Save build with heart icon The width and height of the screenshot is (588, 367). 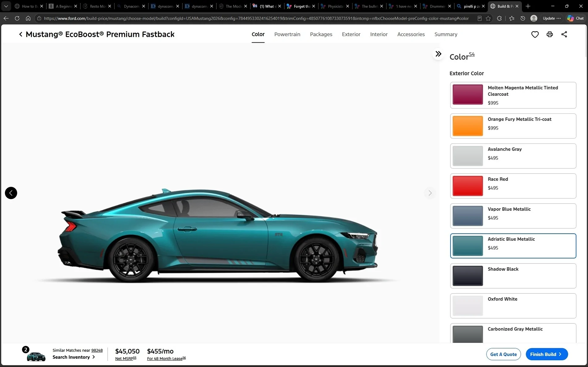tap(535, 34)
